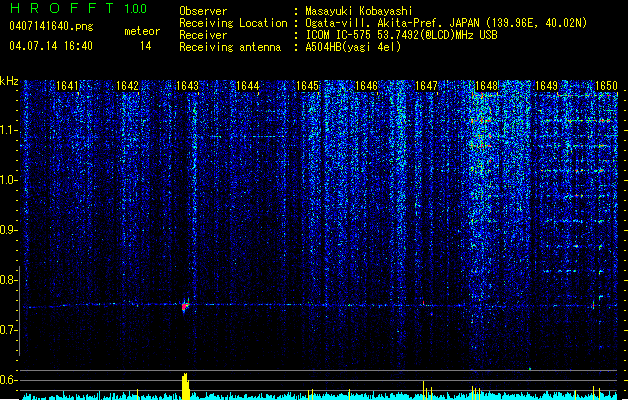Click the 1649 time marker
This screenshot has height=400, width=629.
point(546,86)
